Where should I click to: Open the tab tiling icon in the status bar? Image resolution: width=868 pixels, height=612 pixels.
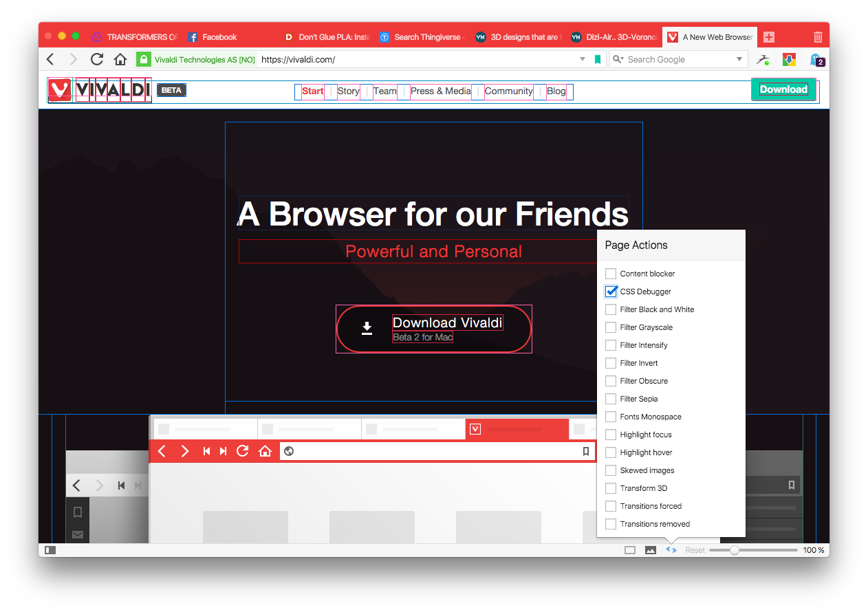click(630, 550)
